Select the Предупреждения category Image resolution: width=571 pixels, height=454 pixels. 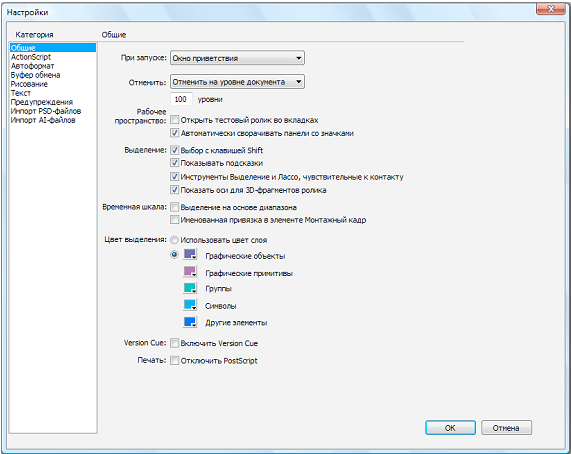point(42,102)
